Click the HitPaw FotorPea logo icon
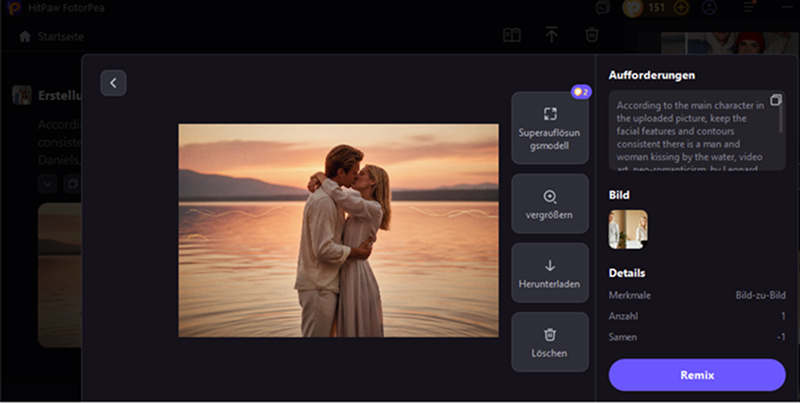This screenshot has height=403, width=800. coord(13,7)
